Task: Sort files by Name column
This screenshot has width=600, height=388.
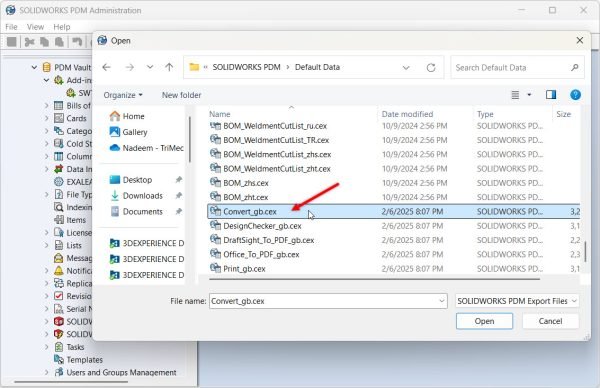Action: pos(220,114)
